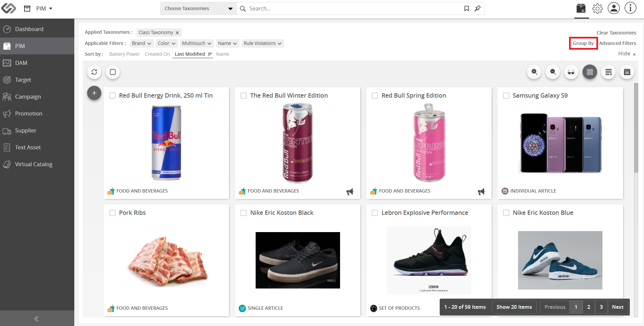Click Group By
The height and width of the screenshot is (326, 644).
coord(583,43)
